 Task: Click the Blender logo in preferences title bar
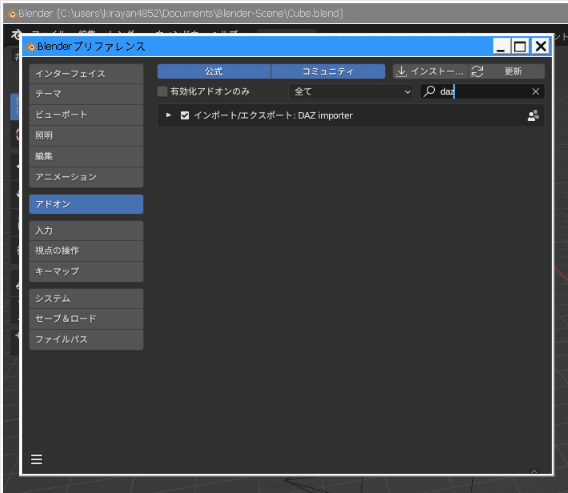tap(30, 47)
